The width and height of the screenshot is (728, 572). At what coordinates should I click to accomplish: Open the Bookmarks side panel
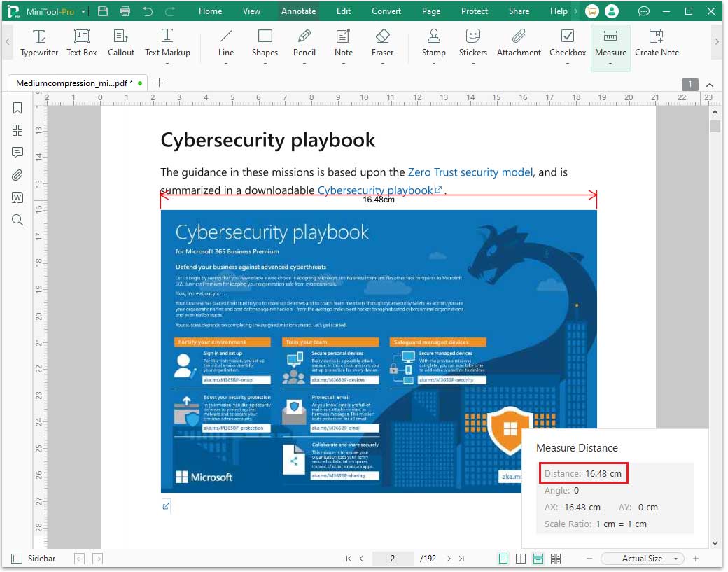click(x=17, y=108)
